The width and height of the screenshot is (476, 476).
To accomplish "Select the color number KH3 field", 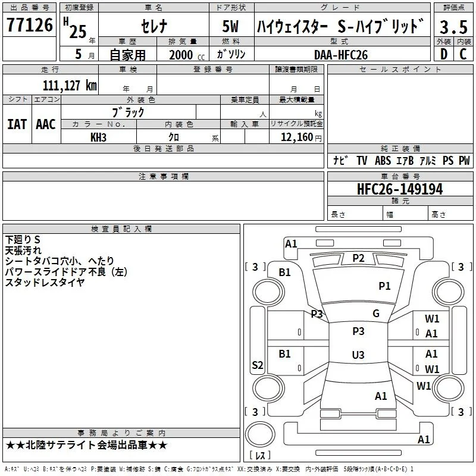I will coord(99,137).
